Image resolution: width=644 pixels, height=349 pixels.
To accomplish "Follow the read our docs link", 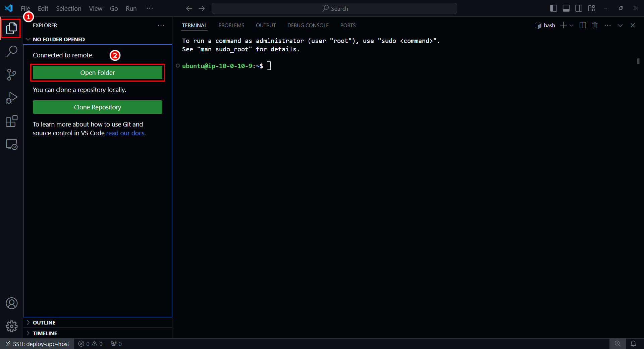I will [x=125, y=133].
